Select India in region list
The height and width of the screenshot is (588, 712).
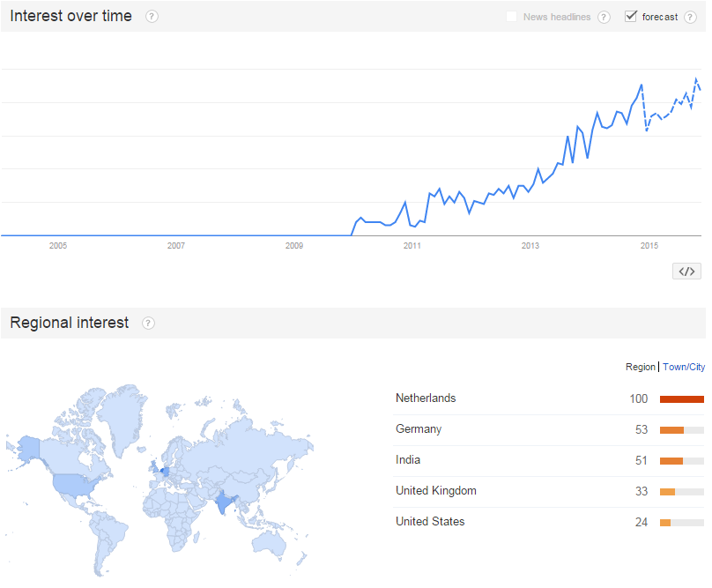(408, 460)
